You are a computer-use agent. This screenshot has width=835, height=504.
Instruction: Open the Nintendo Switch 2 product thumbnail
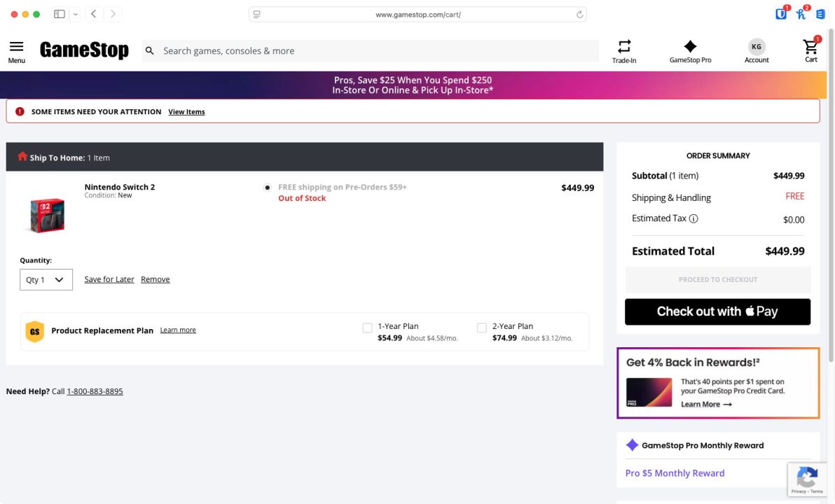tap(46, 215)
